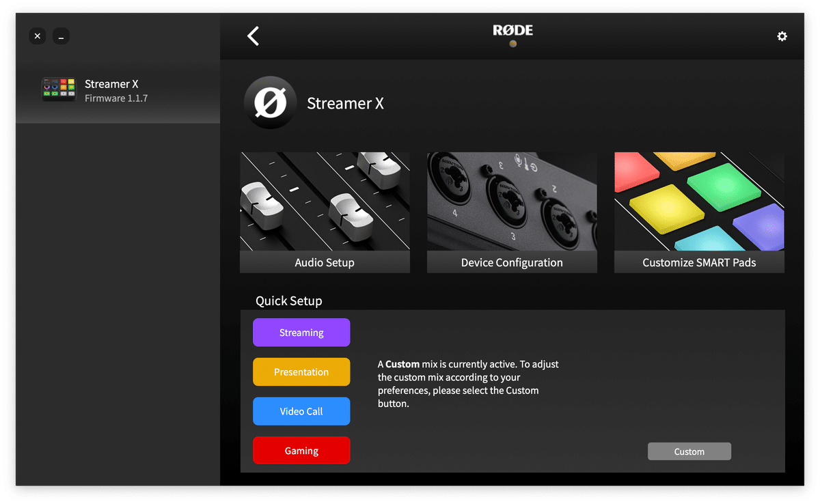Go back using the left arrow
Viewport: 820px width, 504px height.
253,36
